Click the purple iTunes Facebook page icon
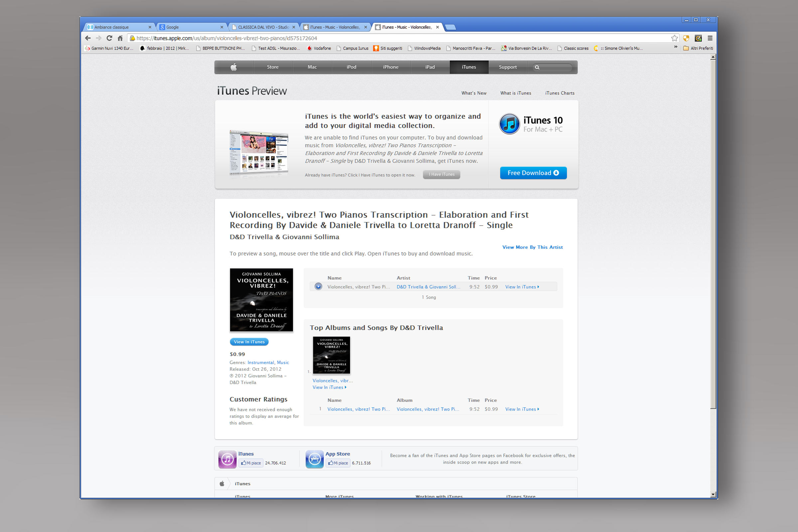Image resolution: width=798 pixels, height=532 pixels. point(227,459)
